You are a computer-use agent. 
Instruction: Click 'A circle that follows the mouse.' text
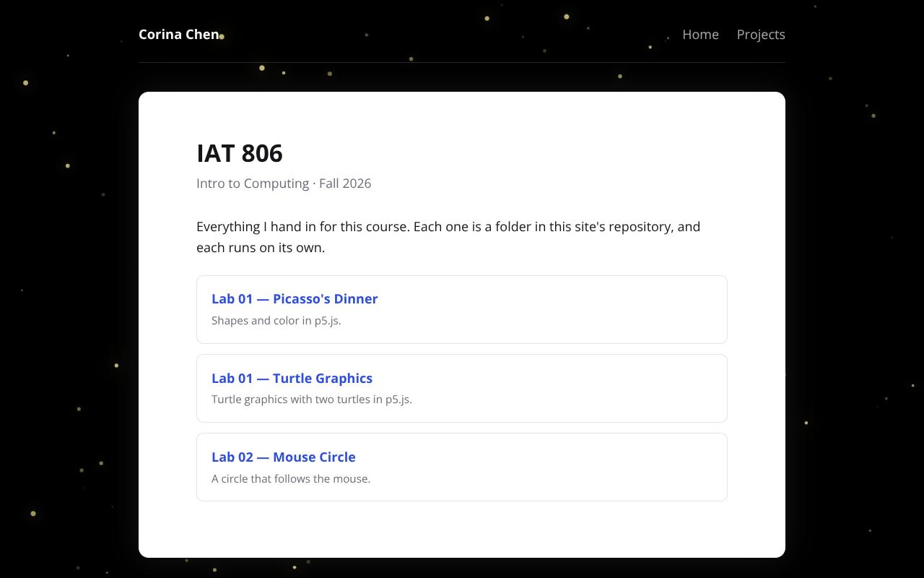tap(291, 479)
